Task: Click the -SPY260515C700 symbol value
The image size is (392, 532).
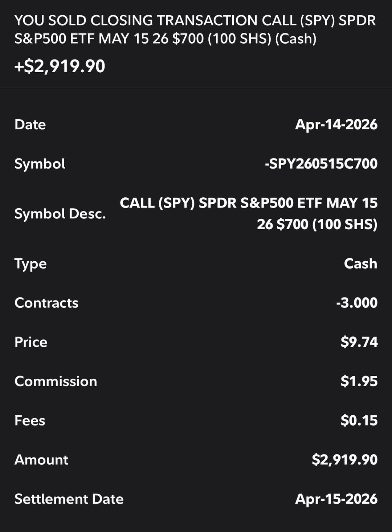Action: (321, 164)
